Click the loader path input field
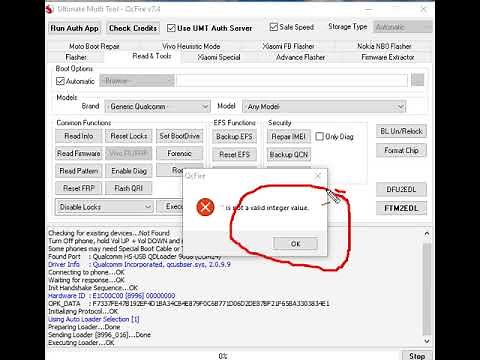 coord(292,81)
